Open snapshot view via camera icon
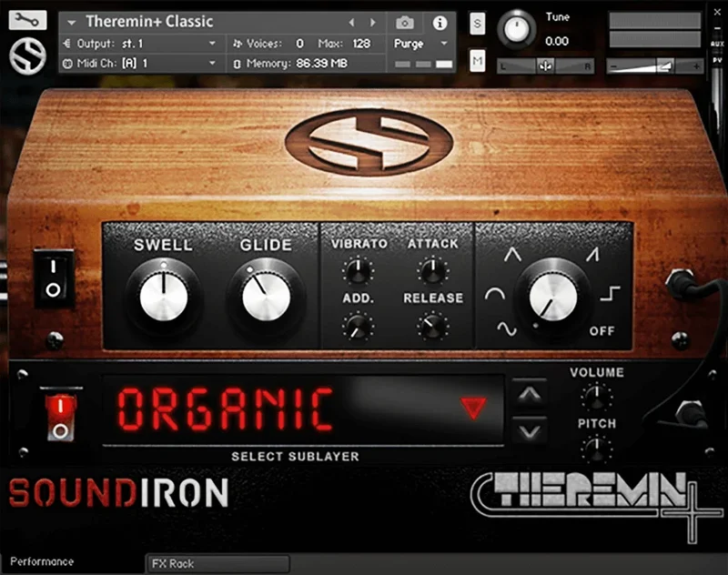The height and width of the screenshot is (575, 728). coord(404,22)
